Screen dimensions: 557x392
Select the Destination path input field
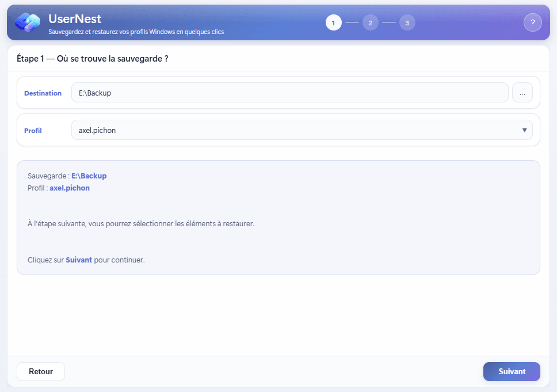pyautogui.click(x=288, y=92)
